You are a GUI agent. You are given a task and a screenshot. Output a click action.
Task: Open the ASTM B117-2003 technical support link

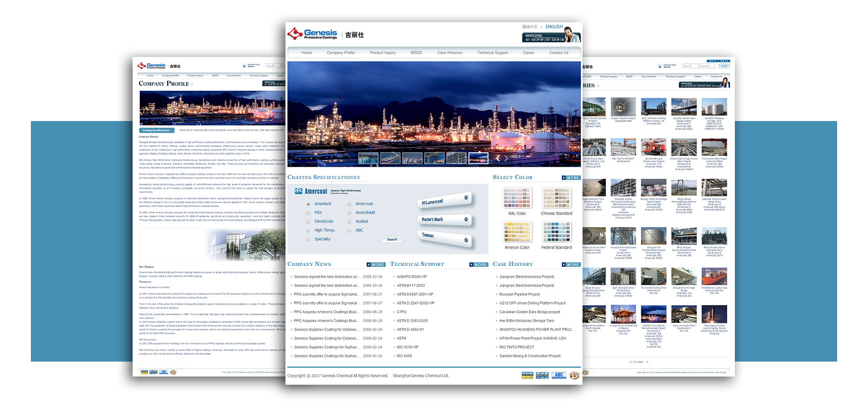[x=410, y=285]
